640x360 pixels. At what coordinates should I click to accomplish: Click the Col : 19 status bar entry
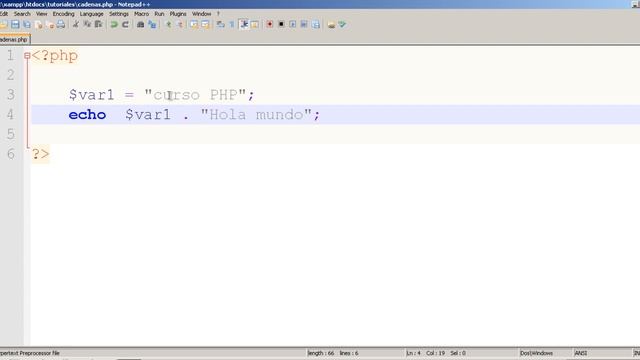point(436,353)
